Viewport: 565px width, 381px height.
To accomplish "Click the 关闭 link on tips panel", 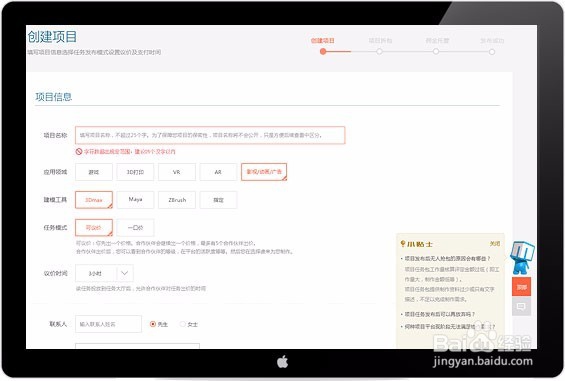I will pos(494,244).
